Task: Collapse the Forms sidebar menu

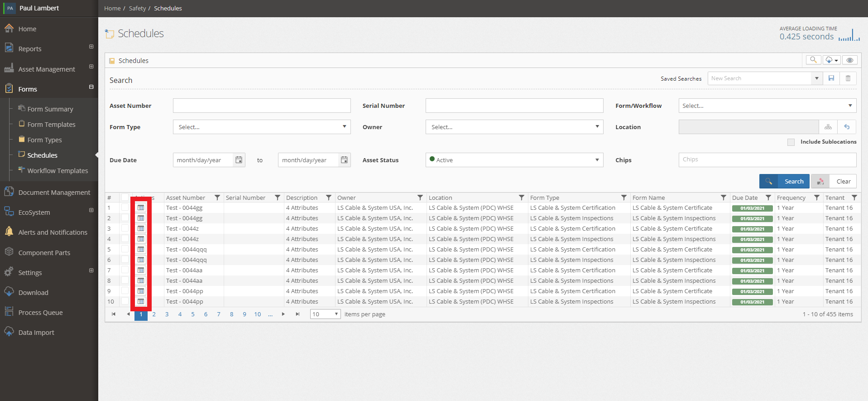Action: 91,87
